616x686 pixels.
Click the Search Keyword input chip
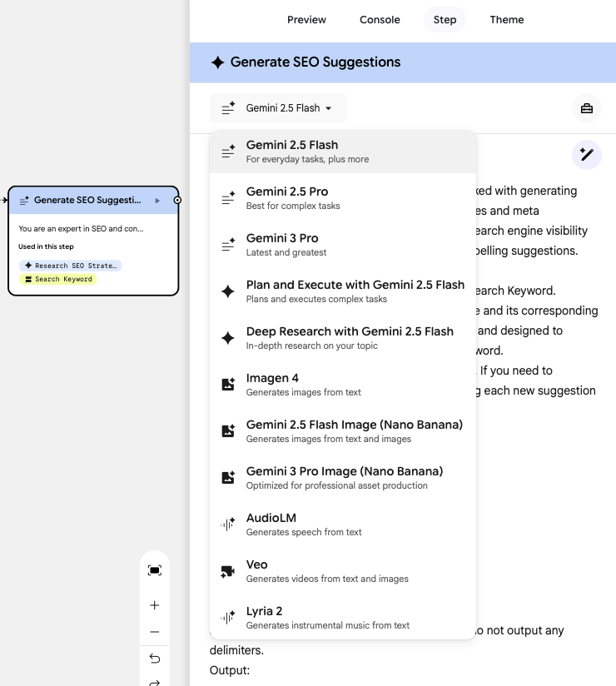(58, 279)
